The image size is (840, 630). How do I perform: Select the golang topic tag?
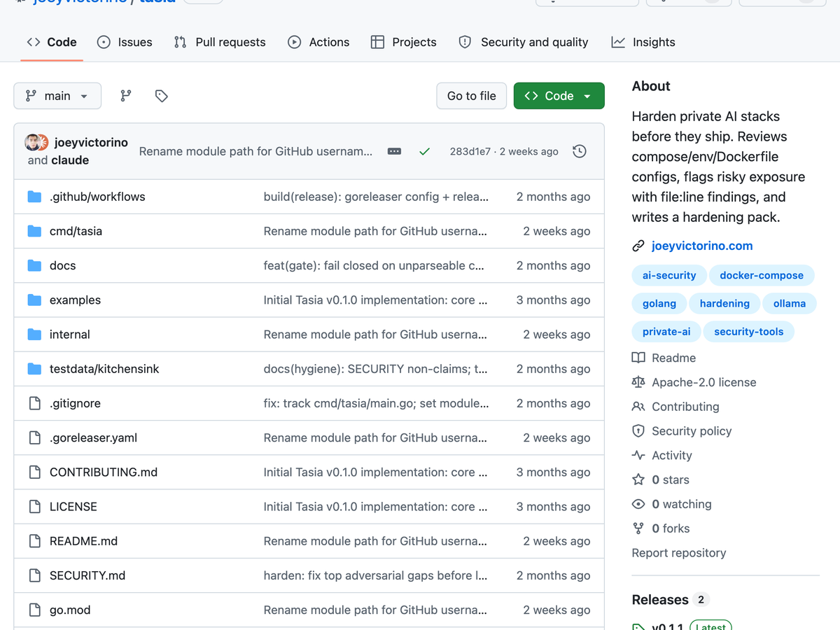[x=659, y=303]
